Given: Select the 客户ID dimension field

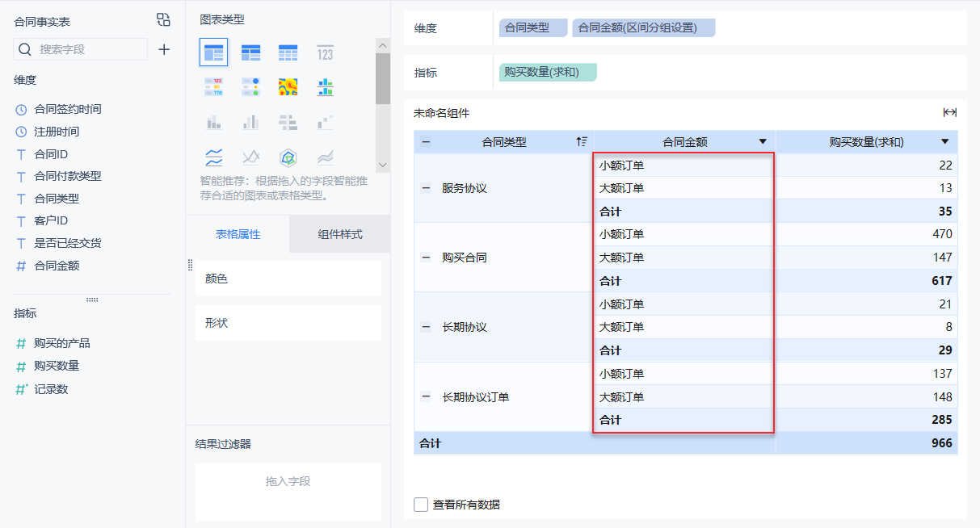Looking at the screenshot, I should (x=51, y=220).
